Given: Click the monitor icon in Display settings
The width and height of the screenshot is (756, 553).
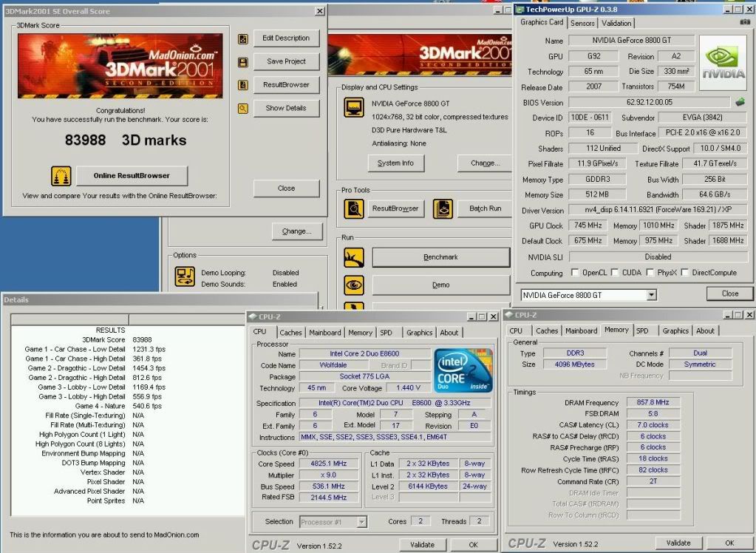Looking at the screenshot, I should [354, 107].
